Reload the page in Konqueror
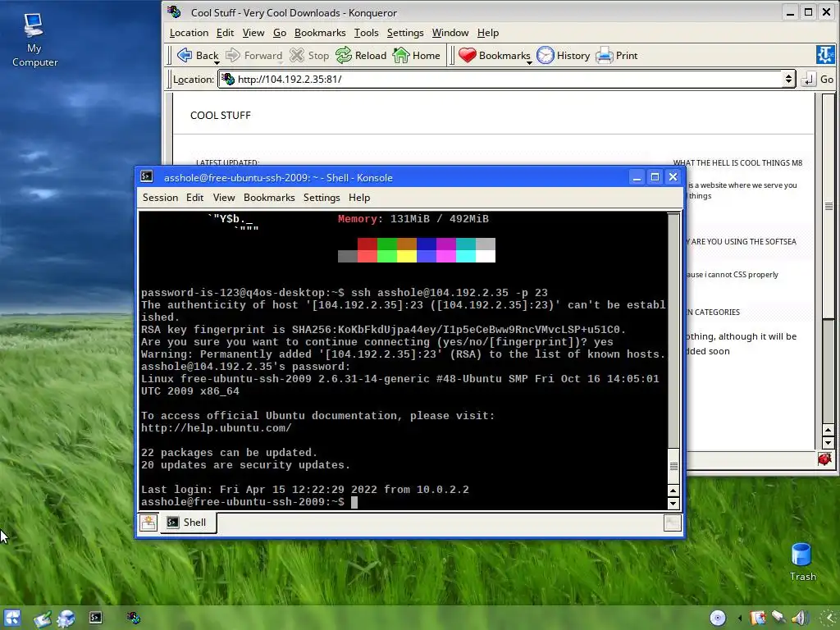The width and height of the screenshot is (840, 630). point(344,55)
